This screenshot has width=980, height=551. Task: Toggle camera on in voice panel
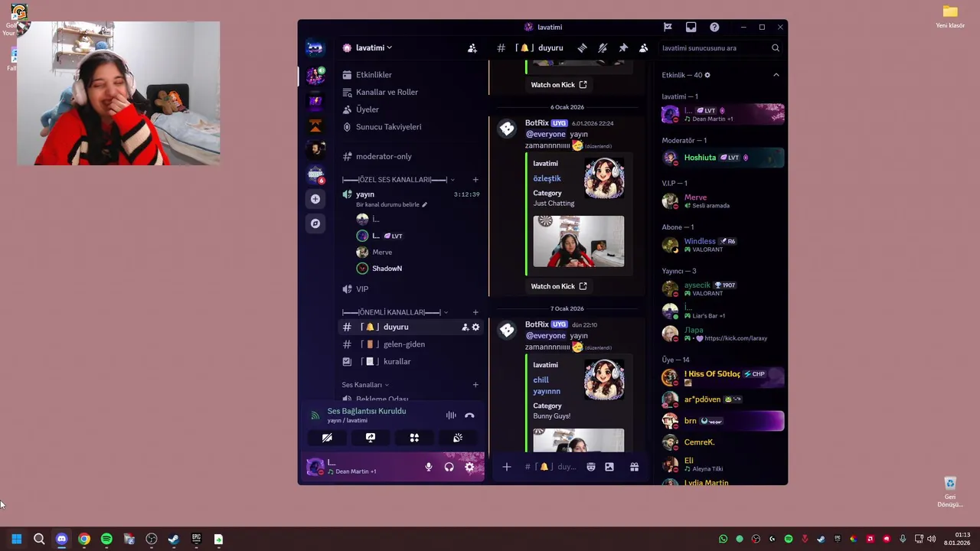[327, 438]
